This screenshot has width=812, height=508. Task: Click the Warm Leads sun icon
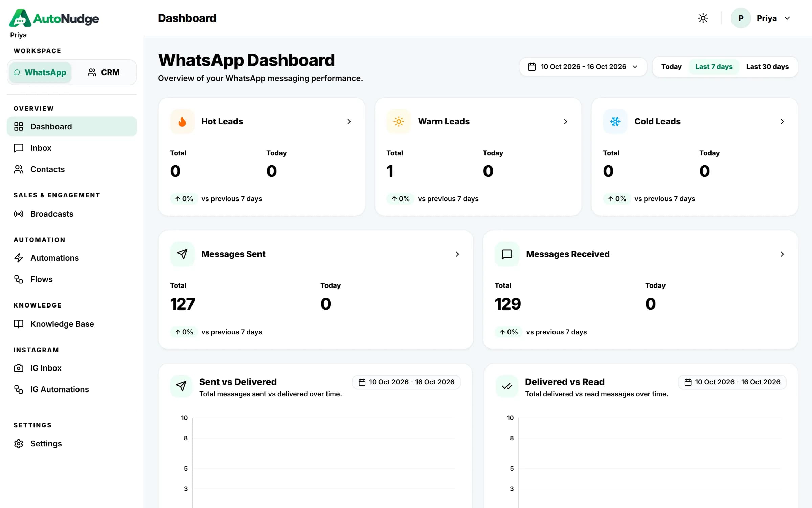click(x=399, y=122)
